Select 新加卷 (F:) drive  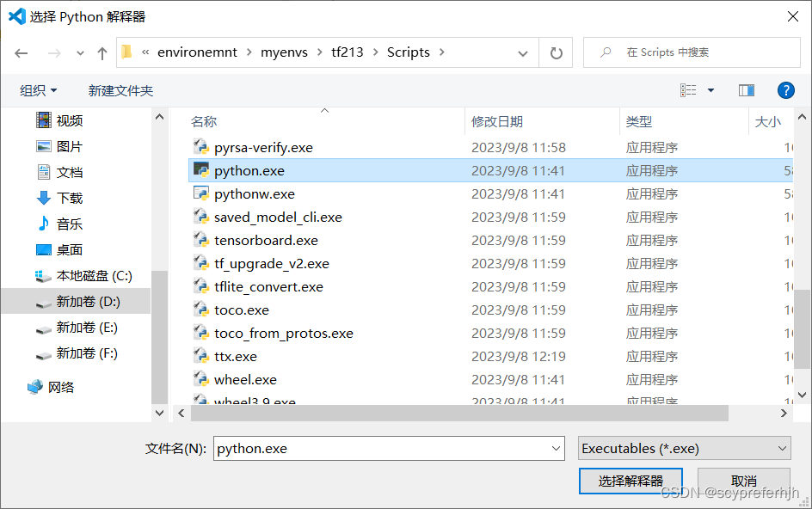coord(77,353)
